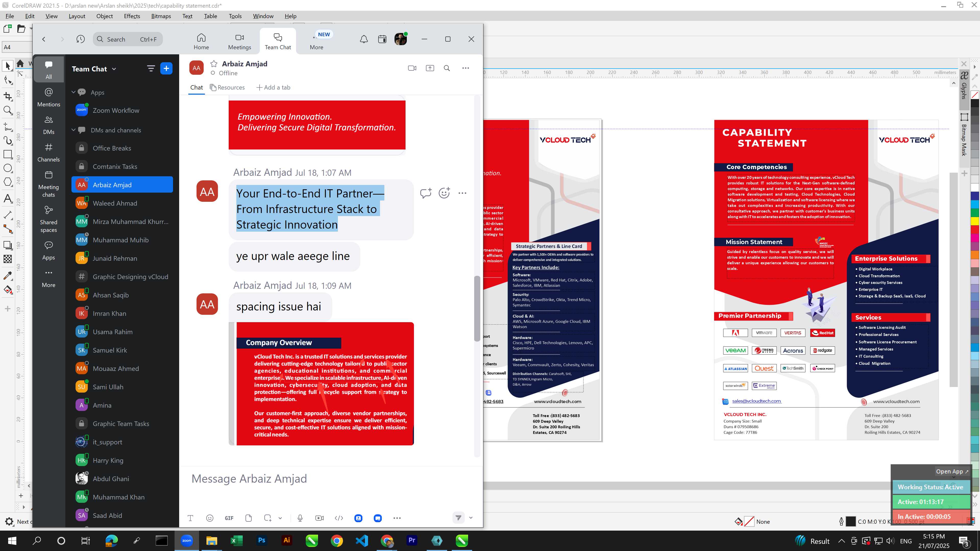The height and width of the screenshot is (551, 980).
Task: Add emoji reaction to selected message
Action: point(444,193)
